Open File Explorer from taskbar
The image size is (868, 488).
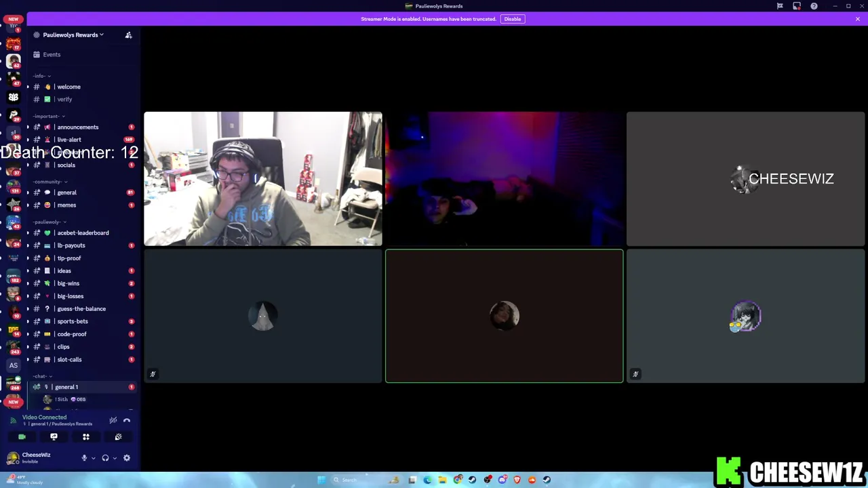tap(442, 480)
